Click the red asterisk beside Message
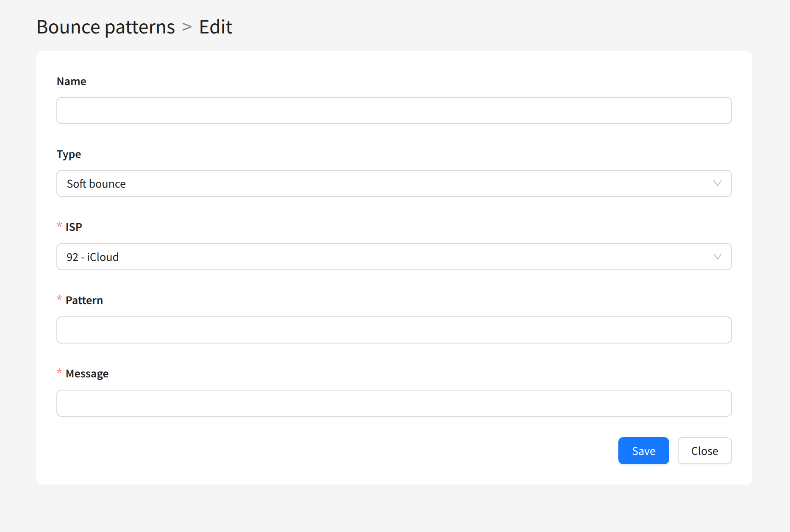This screenshot has height=532, width=790. click(x=59, y=372)
